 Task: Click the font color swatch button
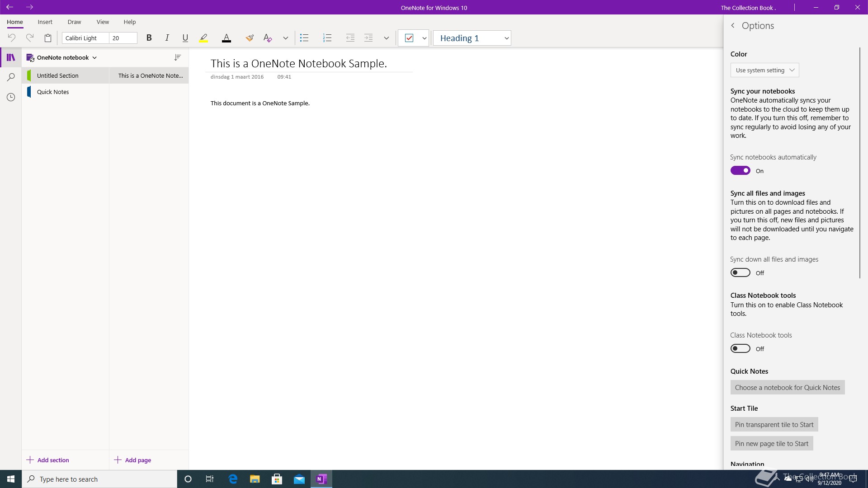[226, 38]
